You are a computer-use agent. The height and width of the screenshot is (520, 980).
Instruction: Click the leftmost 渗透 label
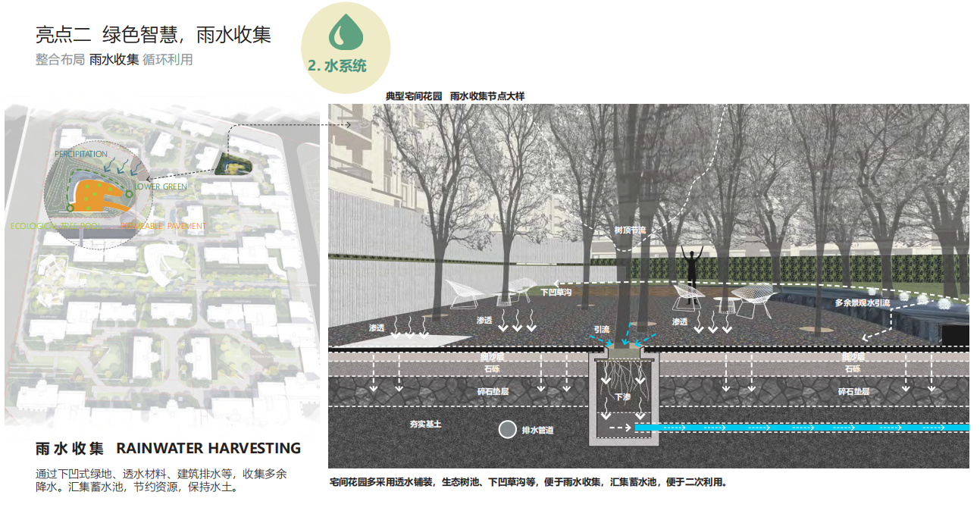[377, 327]
